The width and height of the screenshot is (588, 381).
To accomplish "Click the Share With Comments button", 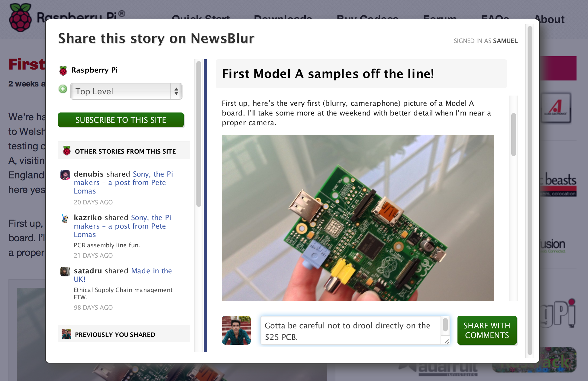I will coord(487,330).
